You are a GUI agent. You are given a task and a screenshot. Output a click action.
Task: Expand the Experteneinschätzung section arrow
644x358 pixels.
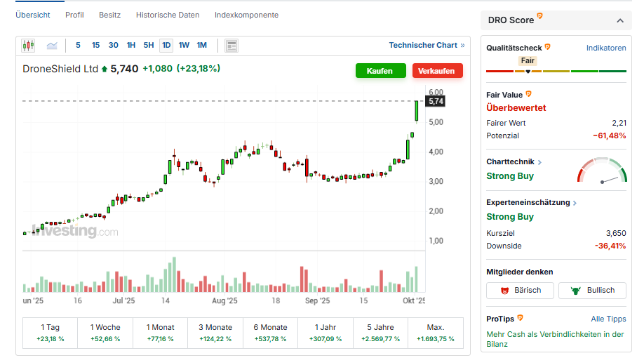click(575, 203)
